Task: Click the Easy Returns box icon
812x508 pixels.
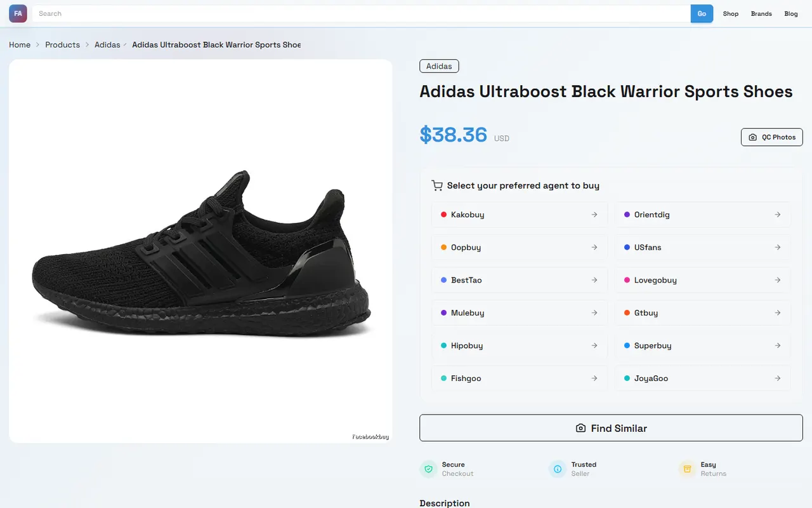Action: [687, 469]
